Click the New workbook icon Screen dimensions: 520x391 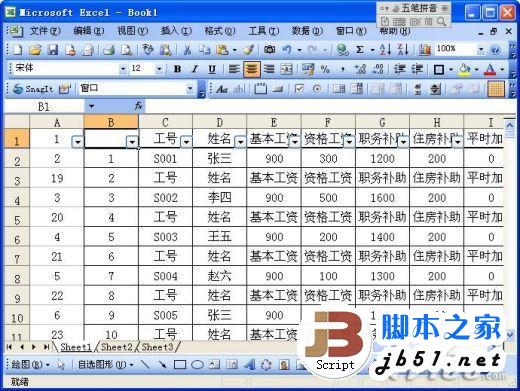click(x=18, y=50)
